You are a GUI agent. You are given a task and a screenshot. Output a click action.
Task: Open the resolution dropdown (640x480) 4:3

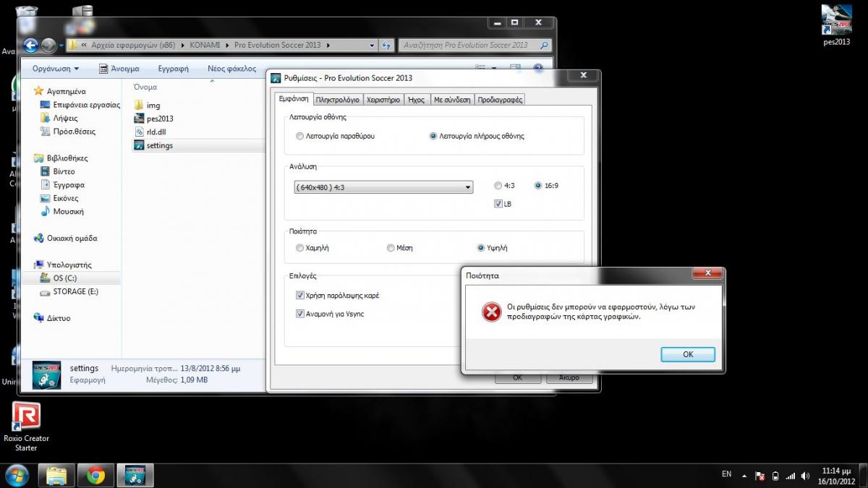(x=383, y=187)
